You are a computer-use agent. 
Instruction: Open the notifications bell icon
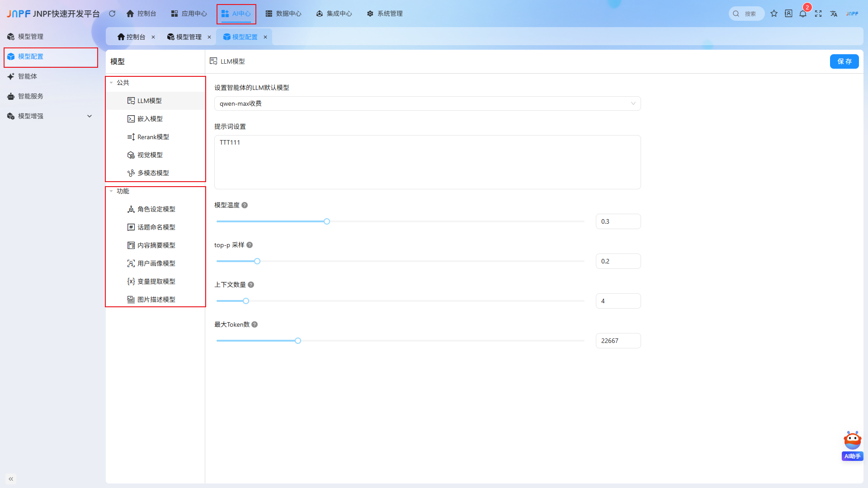[x=803, y=14]
